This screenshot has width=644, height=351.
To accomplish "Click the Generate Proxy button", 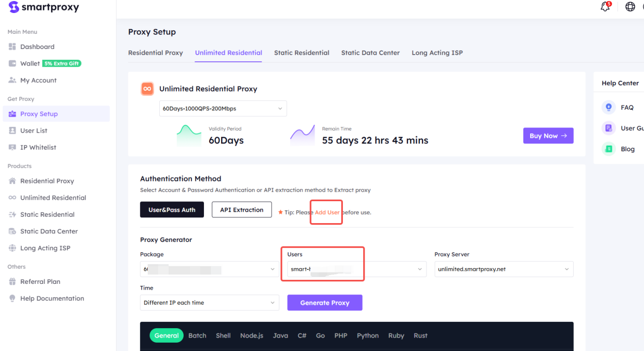I will (x=325, y=303).
